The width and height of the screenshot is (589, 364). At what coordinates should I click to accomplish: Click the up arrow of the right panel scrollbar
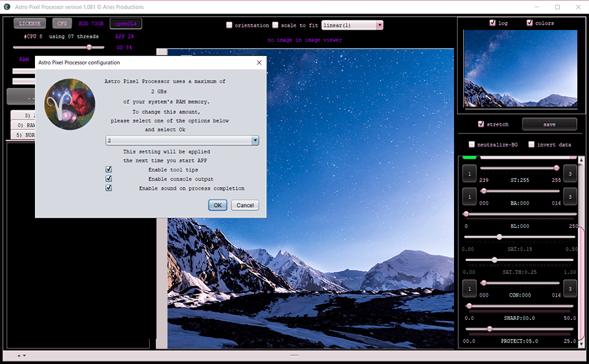pyautogui.click(x=580, y=159)
